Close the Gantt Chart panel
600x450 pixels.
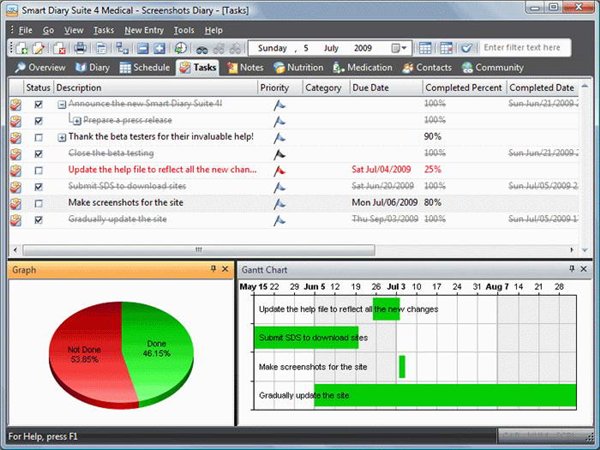[584, 269]
